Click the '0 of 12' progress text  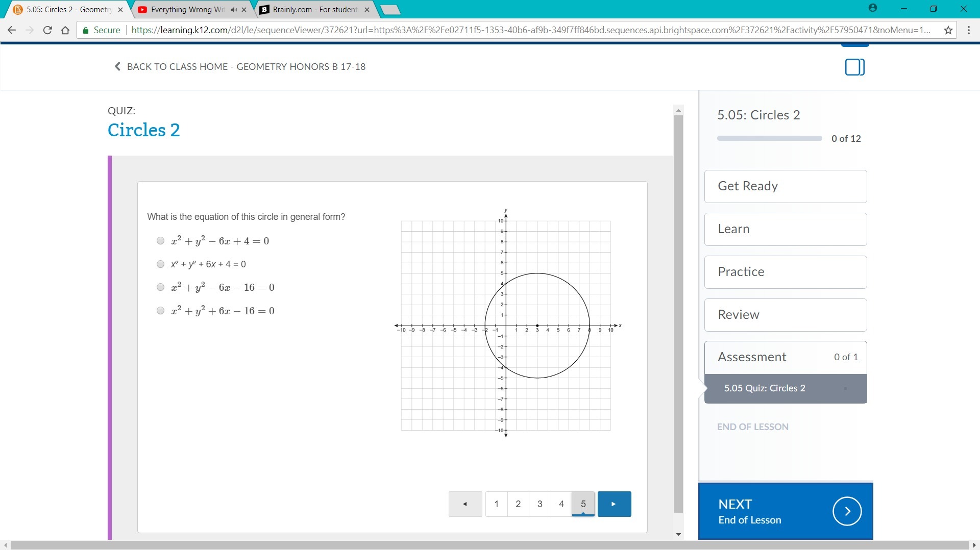(846, 138)
